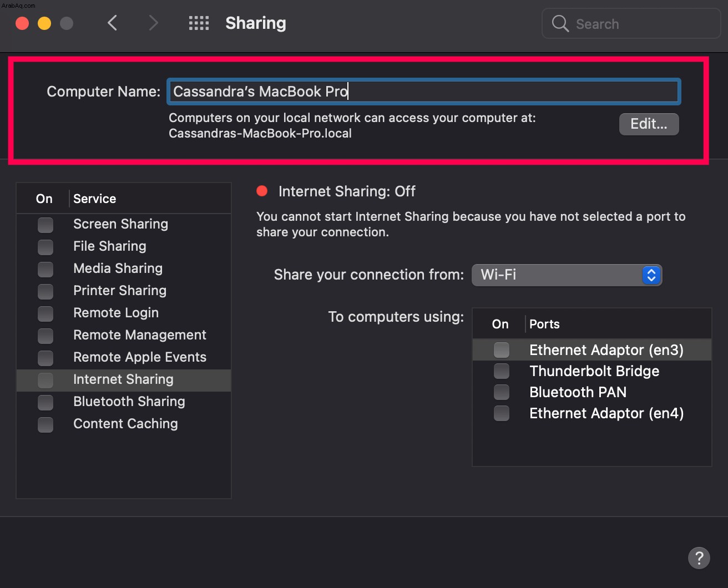Close the Sharing window with red button
The height and width of the screenshot is (588, 728).
coord(22,23)
